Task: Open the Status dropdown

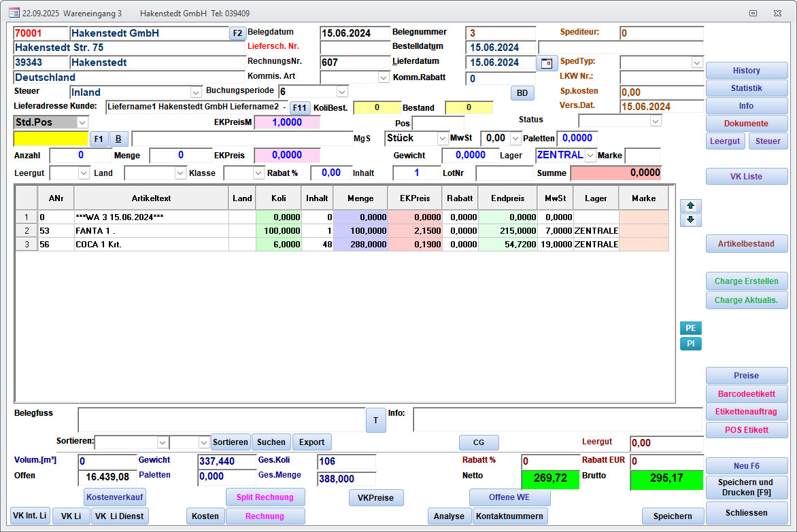Action: pos(656,121)
